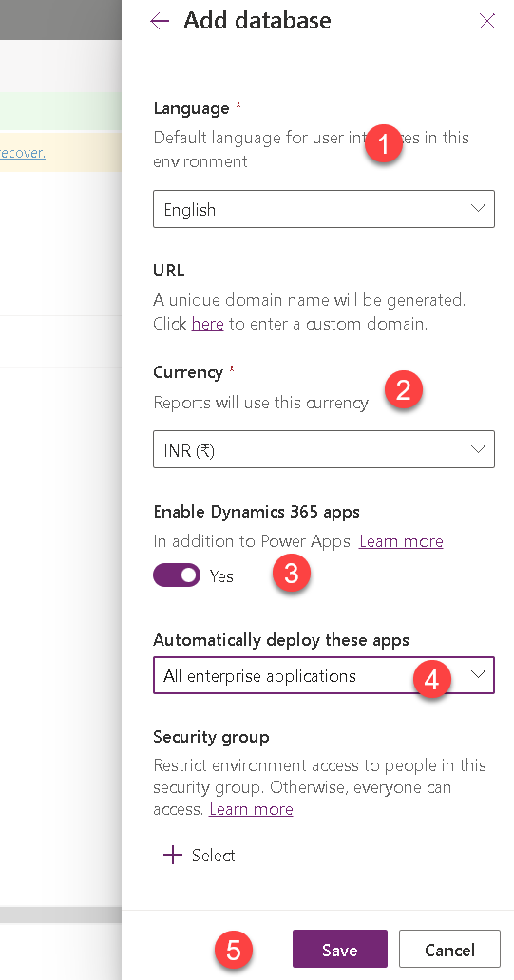The image size is (514, 980).
Task: Open Learn more link for Dynamics 365 apps
Action: tap(401, 541)
